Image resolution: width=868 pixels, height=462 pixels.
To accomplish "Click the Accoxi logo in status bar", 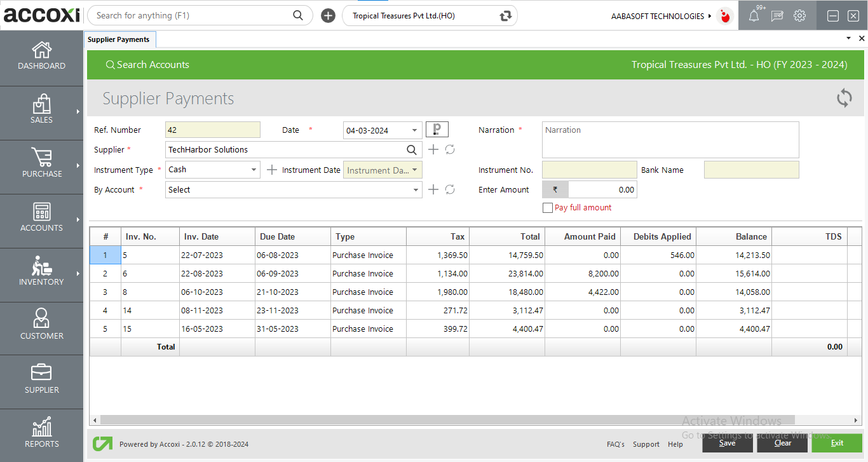I will click(x=102, y=444).
